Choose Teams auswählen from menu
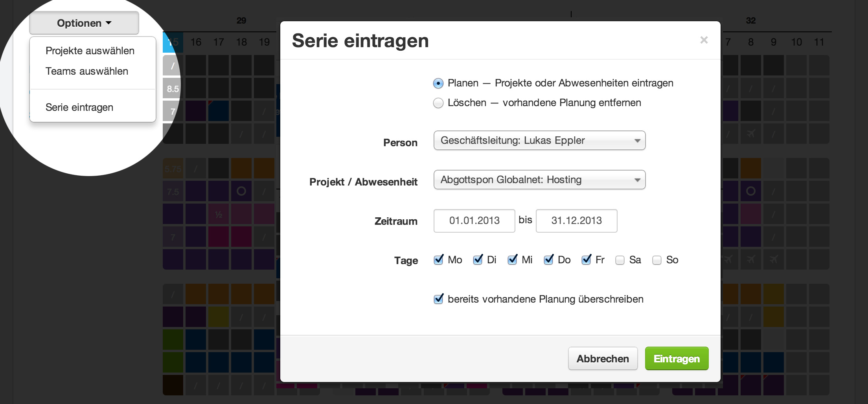 tap(87, 71)
